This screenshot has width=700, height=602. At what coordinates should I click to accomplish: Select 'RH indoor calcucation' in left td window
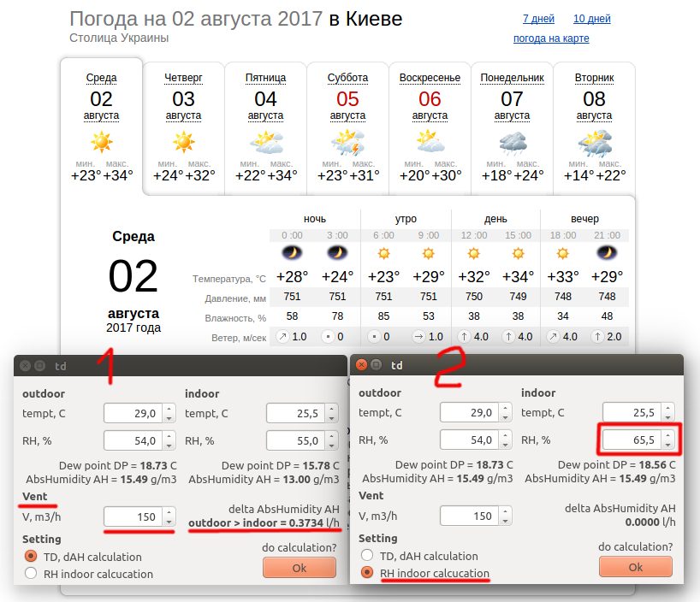tap(29, 574)
